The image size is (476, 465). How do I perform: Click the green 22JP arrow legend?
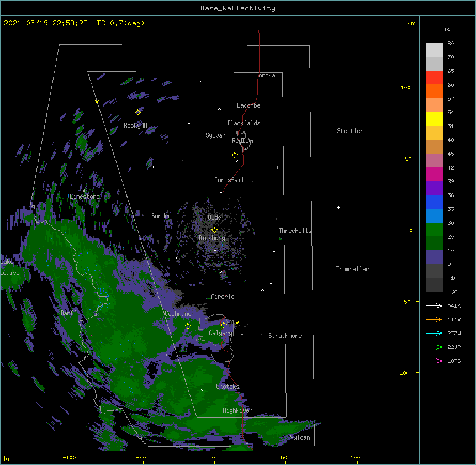(x=434, y=347)
